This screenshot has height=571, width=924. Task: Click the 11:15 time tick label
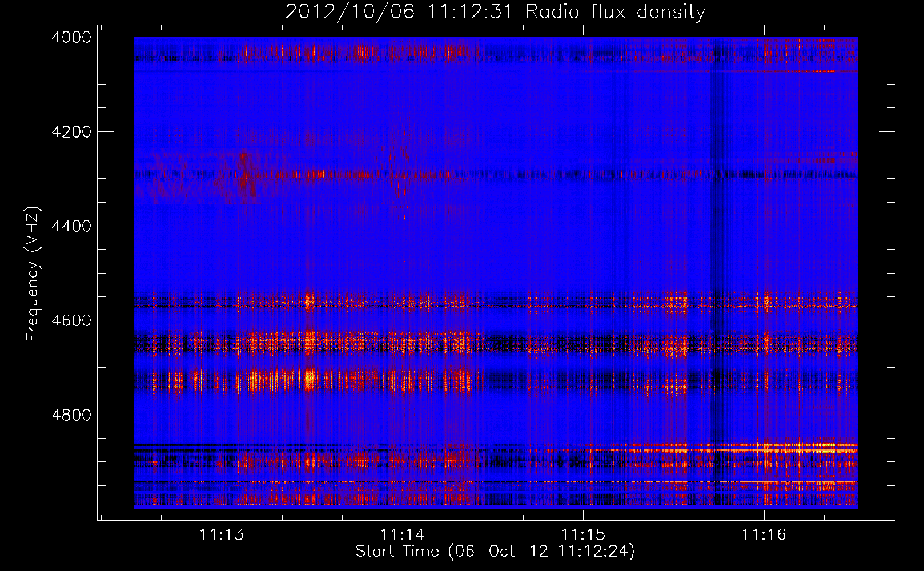(583, 534)
